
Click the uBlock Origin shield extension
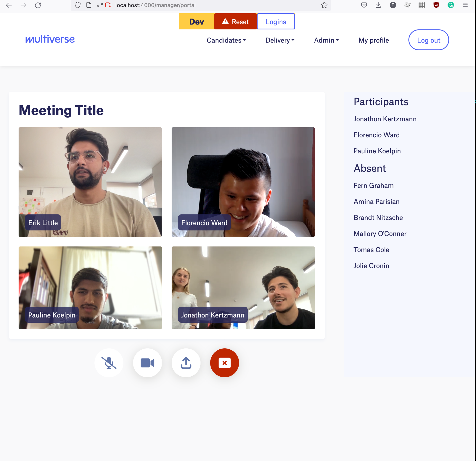(436, 5)
